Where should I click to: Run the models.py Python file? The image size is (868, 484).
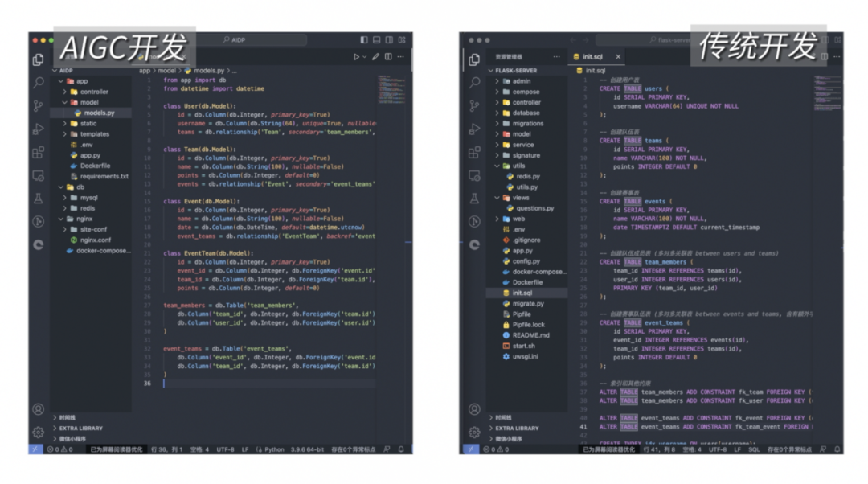[x=357, y=56]
